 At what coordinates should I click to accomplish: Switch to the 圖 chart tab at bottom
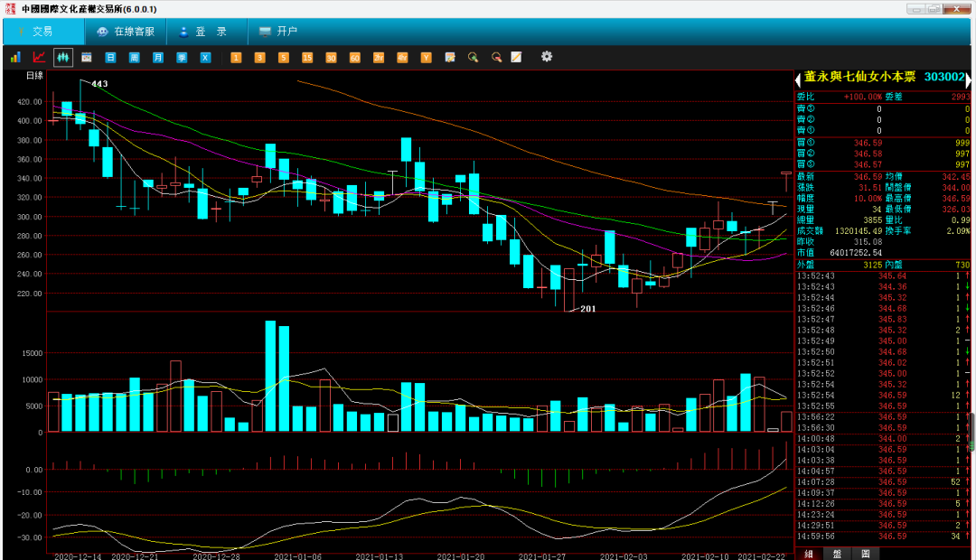[865, 554]
